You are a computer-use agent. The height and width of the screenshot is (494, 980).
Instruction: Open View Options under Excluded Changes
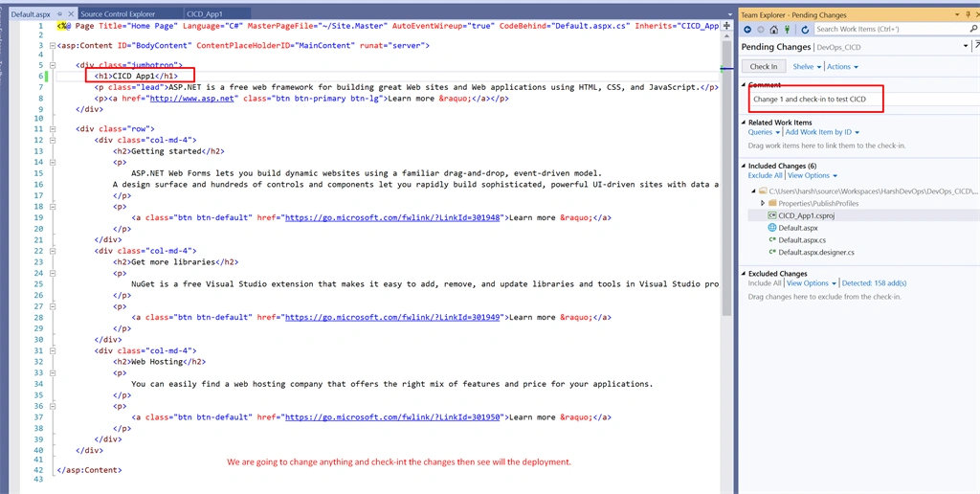point(812,283)
